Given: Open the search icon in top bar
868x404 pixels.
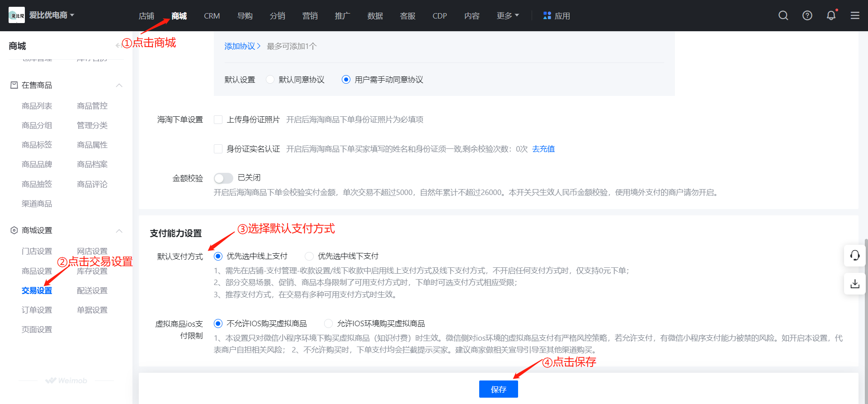Looking at the screenshot, I should pos(783,16).
